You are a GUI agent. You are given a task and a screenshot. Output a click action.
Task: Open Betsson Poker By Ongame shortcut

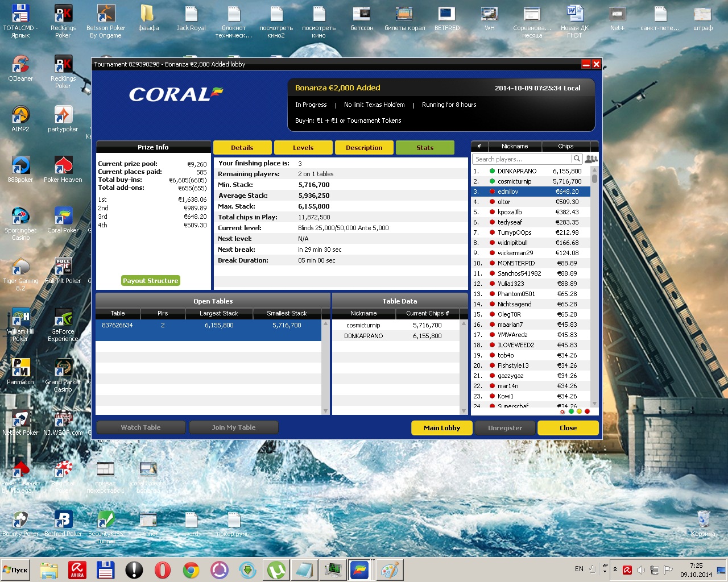(106, 21)
